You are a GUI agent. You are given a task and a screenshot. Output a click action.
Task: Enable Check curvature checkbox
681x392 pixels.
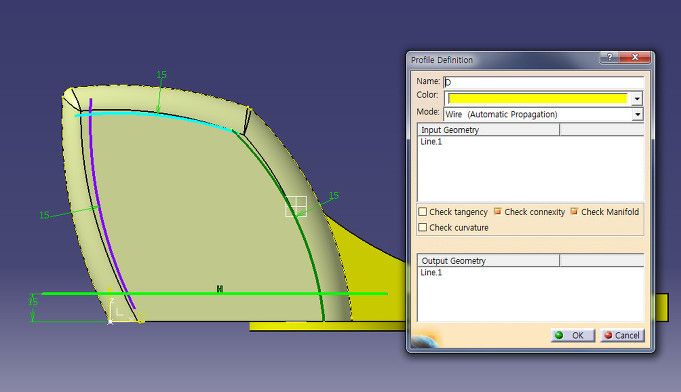pyautogui.click(x=422, y=227)
